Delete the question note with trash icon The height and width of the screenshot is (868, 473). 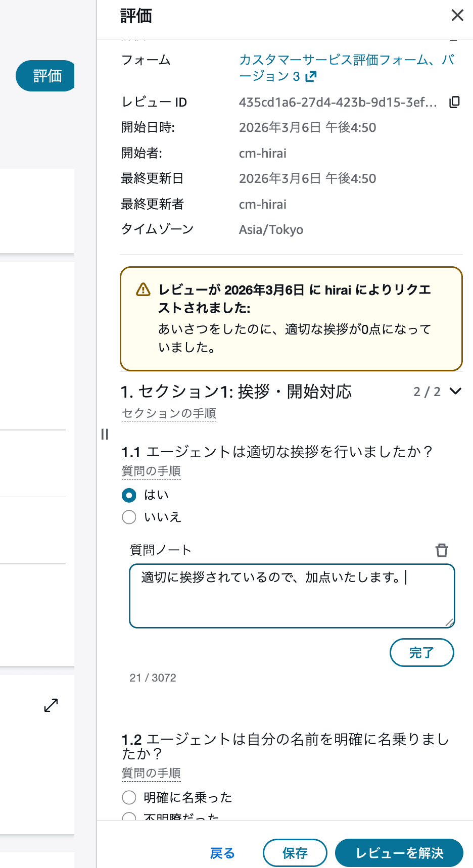442,550
